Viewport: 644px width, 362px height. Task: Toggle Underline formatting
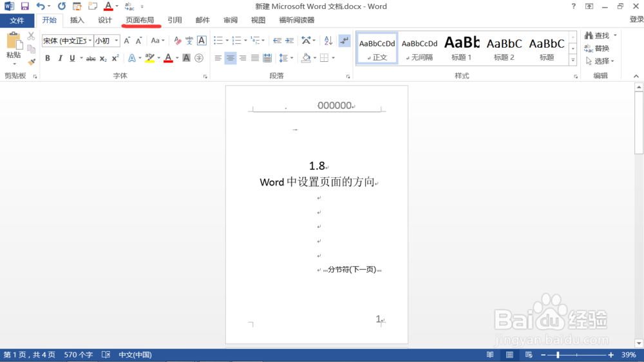72,59
